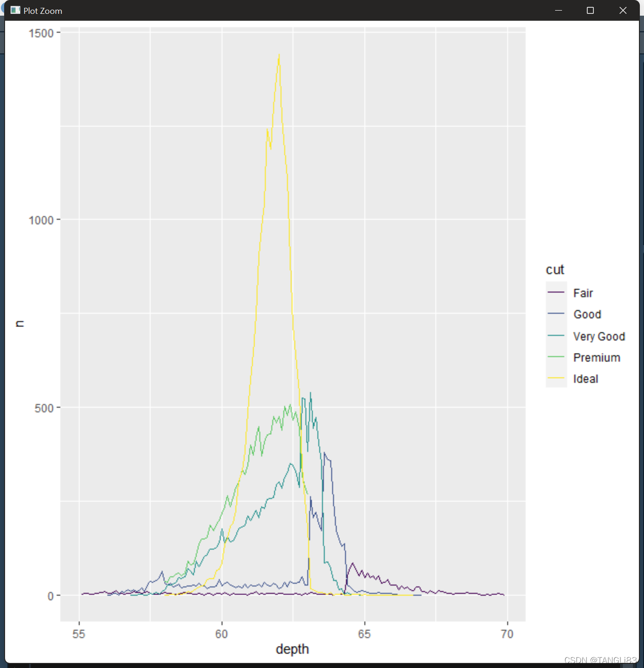Close the Plot Zoom window
Image resolution: width=644 pixels, height=668 pixels.
pyautogui.click(x=623, y=10)
